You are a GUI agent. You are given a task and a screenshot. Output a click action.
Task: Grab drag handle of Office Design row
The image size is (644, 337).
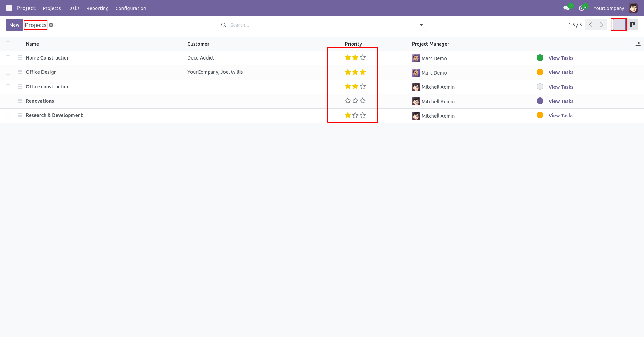pyautogui.click(x=20, y=72)
